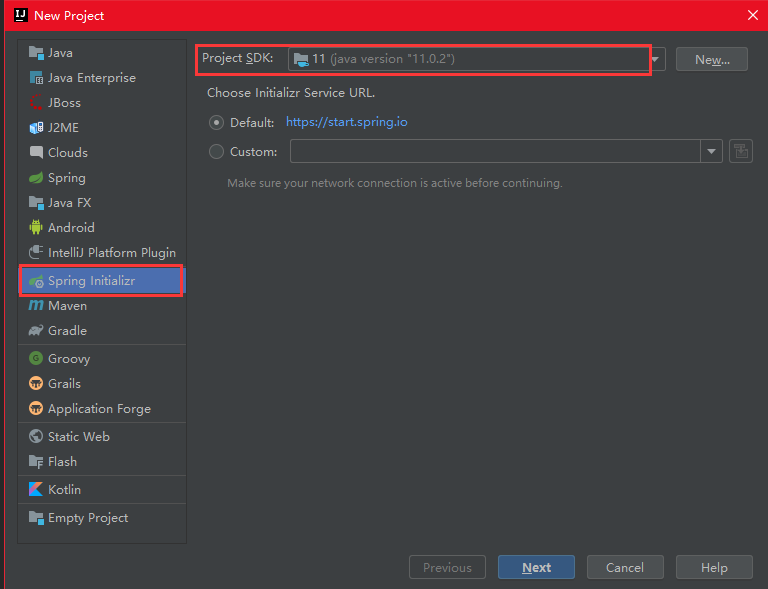Choose Kotlin project type label
Screen dimensions: 768x589
pyautogui.click(x=64, y=490)
